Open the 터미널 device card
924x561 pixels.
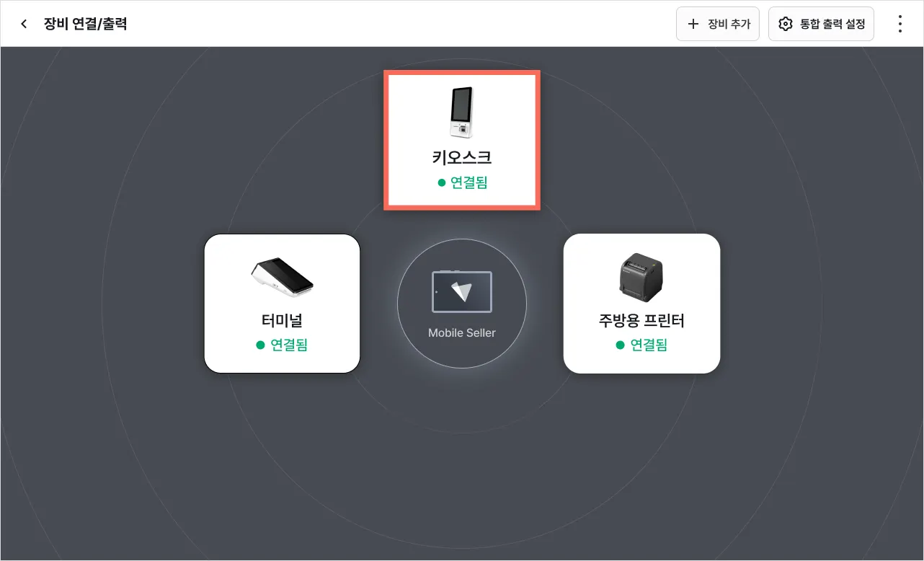282,304
